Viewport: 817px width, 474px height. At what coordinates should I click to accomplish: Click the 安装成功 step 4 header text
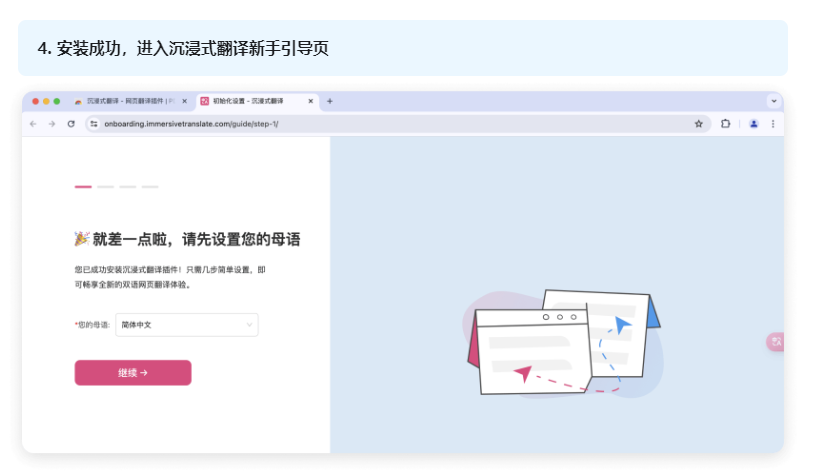coord(183,48)
